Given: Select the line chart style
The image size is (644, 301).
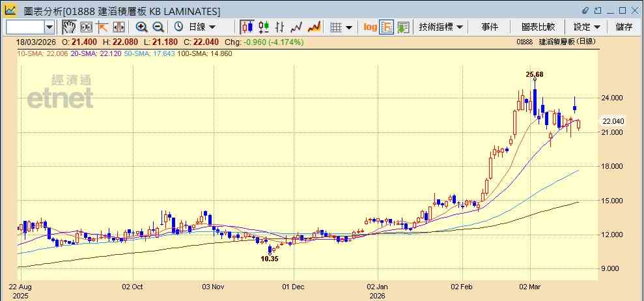Looking at the screenshot, I should click(296, 27).
